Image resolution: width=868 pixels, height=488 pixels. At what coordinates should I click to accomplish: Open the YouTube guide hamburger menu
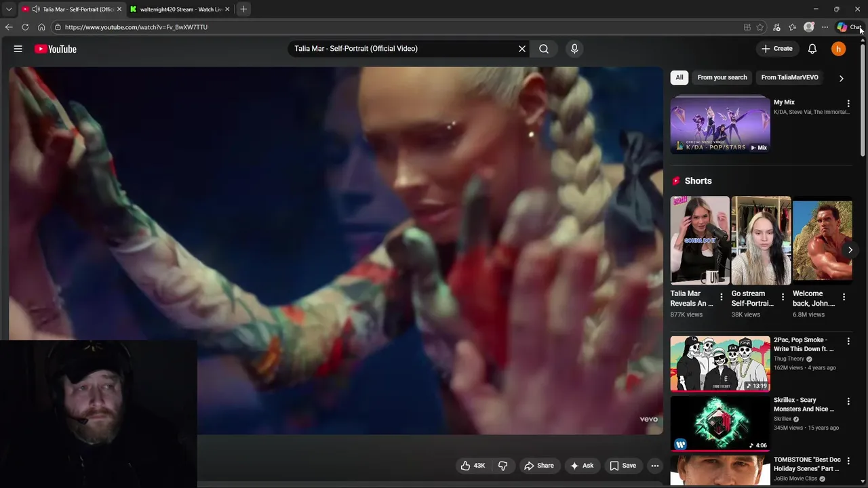tap(18, 49)
